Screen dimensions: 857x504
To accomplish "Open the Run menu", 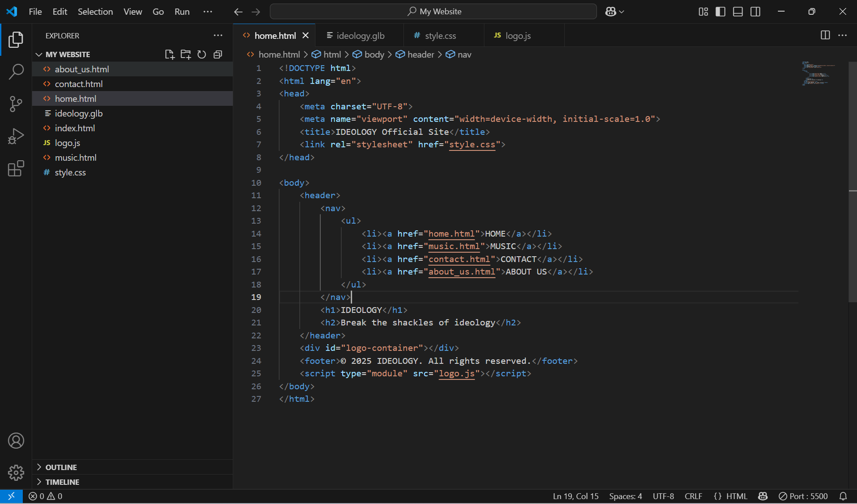I will tap(182, 12).
